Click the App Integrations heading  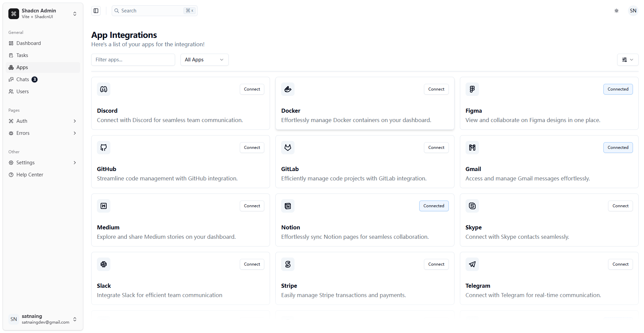[x=124, y=35]
